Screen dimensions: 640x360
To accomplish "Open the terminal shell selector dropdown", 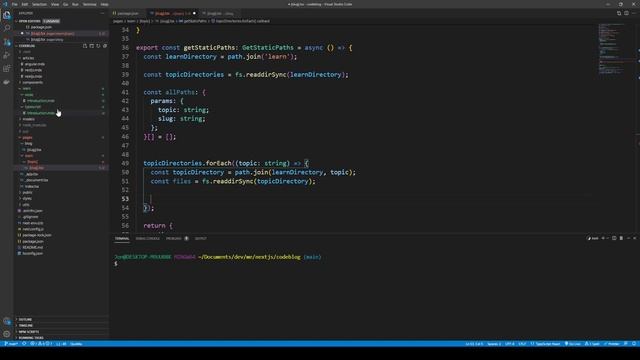I will (607, 238).
